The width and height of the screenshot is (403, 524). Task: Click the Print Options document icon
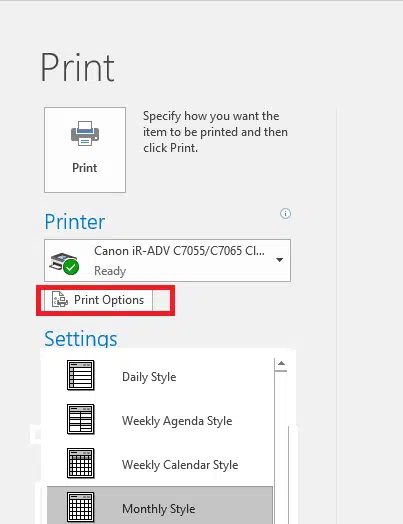click(x=60, y=299)
